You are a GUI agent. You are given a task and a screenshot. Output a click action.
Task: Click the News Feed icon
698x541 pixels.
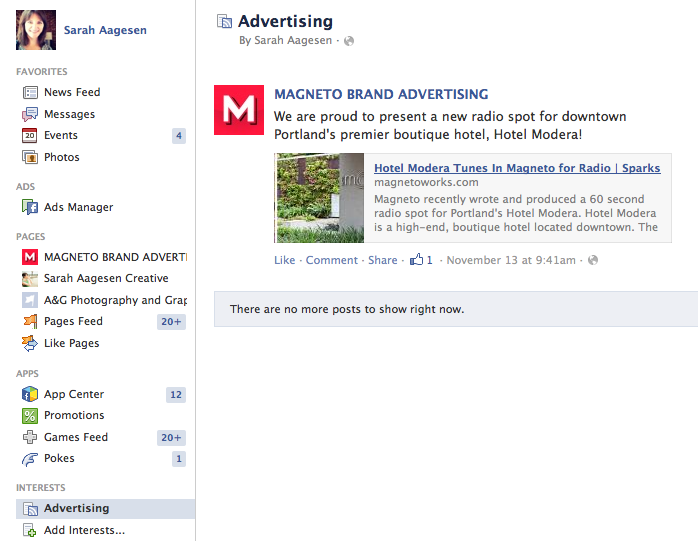(30, 92)
